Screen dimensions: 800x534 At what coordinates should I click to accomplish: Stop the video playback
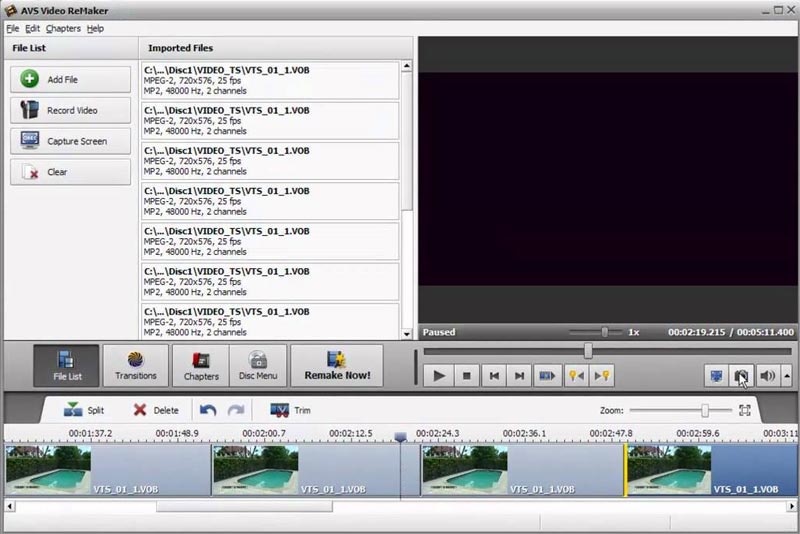(466, 376)
